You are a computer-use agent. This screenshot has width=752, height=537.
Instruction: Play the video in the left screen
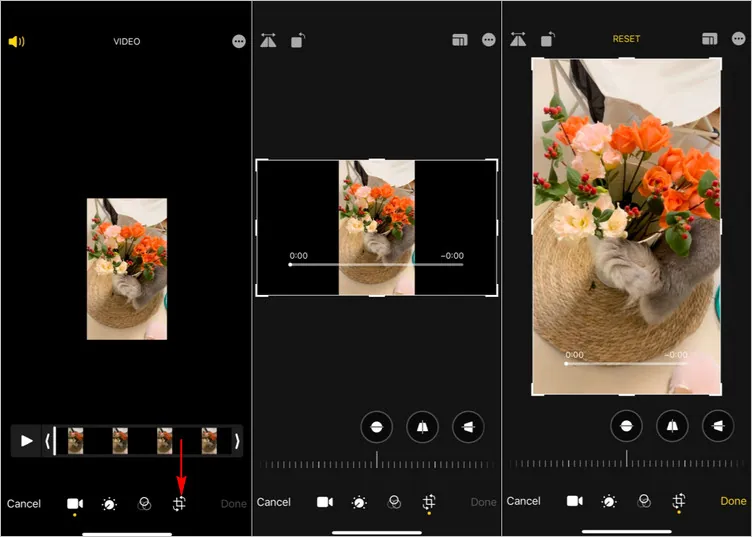click(x=26, y=441)
